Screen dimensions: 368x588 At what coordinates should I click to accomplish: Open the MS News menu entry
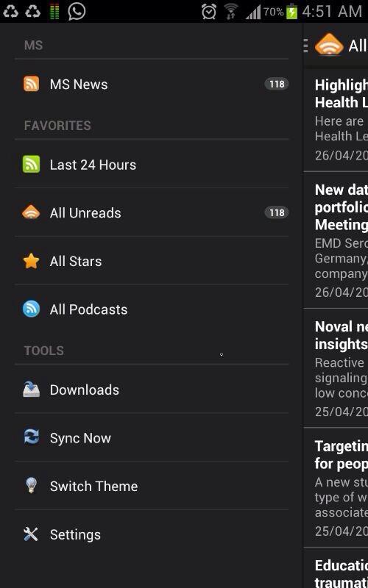[152, 84]
